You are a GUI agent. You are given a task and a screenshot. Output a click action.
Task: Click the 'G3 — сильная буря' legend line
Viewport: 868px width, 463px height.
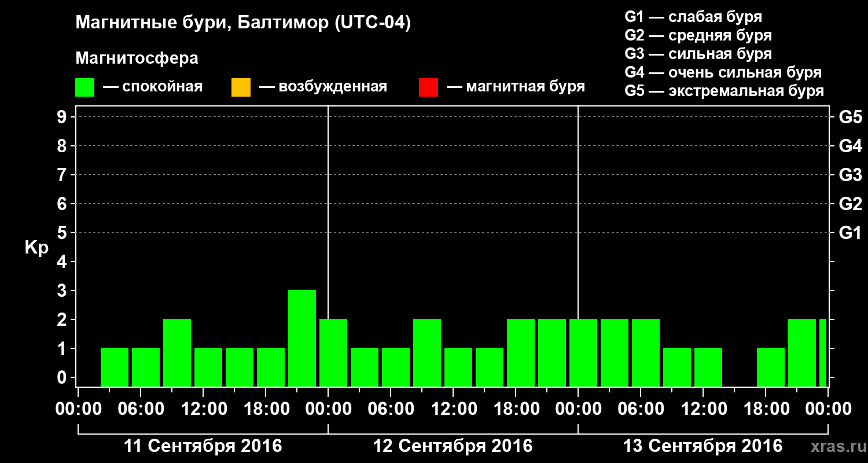tap(698, 54)
